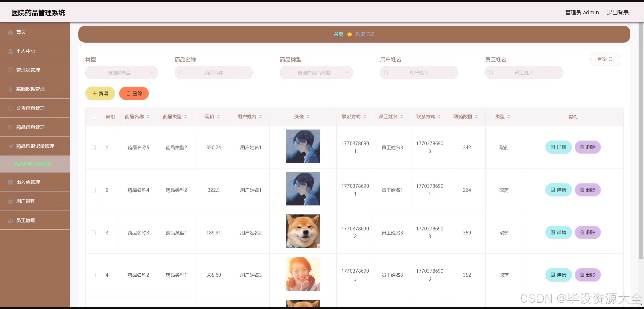Check the box for row 1 药品名称5

coord(93,148)
